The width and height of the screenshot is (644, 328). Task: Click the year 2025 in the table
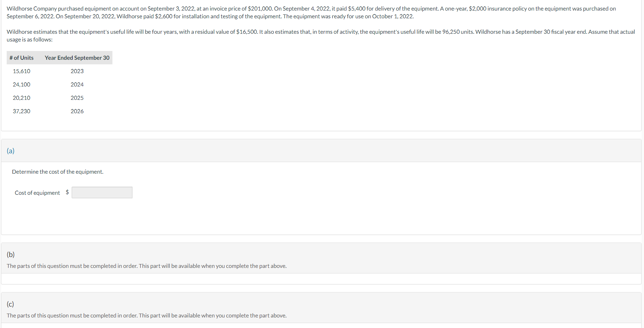pos(77,98)
